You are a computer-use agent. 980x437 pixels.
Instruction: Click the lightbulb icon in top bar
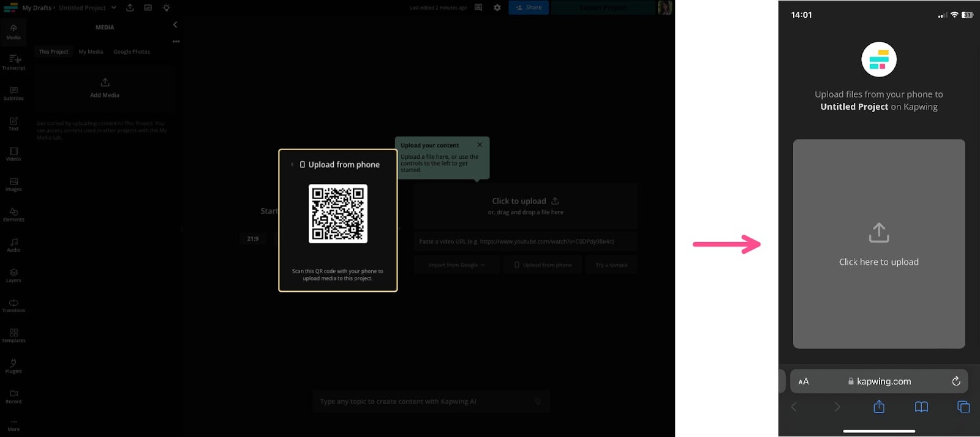tap(166, 7)
